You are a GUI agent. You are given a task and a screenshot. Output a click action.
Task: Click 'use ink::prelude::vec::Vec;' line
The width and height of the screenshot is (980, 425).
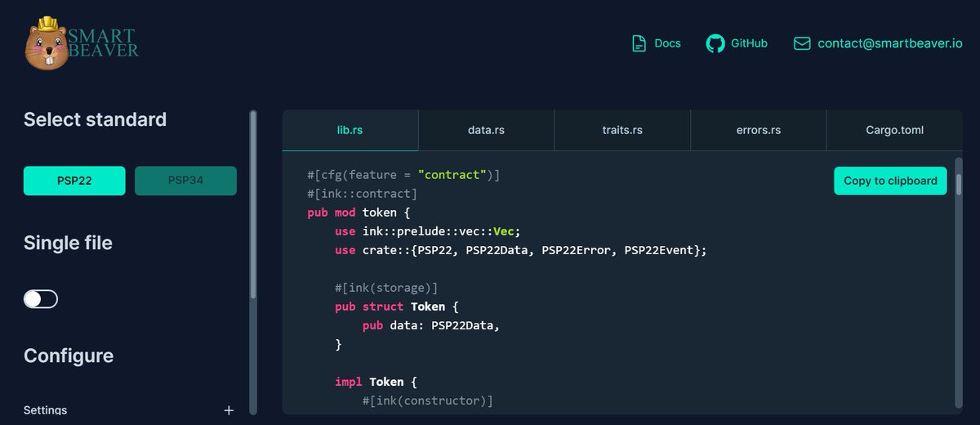click(x=427, y=231)
